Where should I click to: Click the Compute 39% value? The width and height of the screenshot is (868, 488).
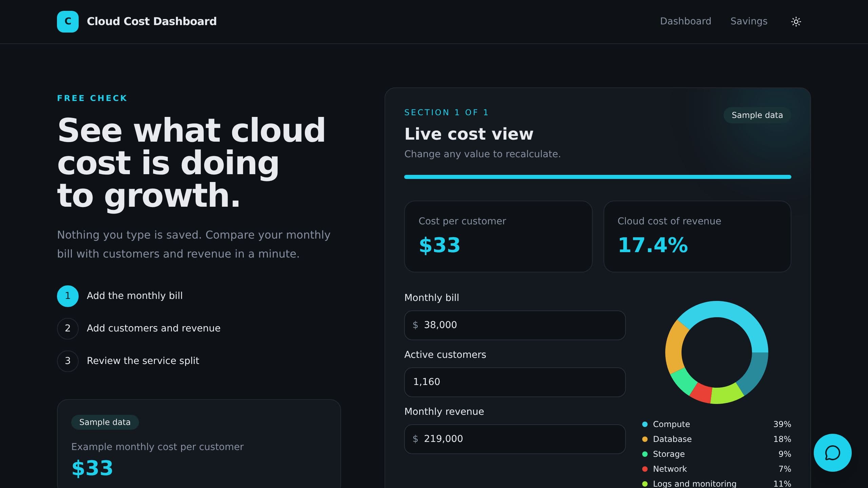point(782,424)
